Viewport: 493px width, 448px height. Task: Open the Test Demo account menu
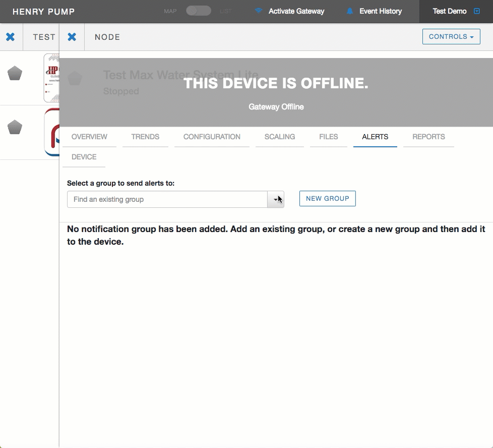pyautogui.click(x=456, y=11)
